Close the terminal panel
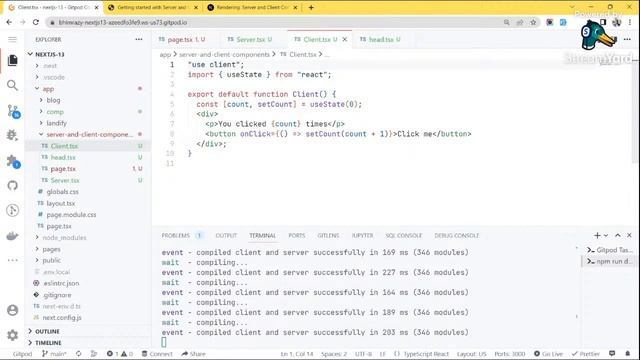640x360 pixels. click(x=629, y=236)
